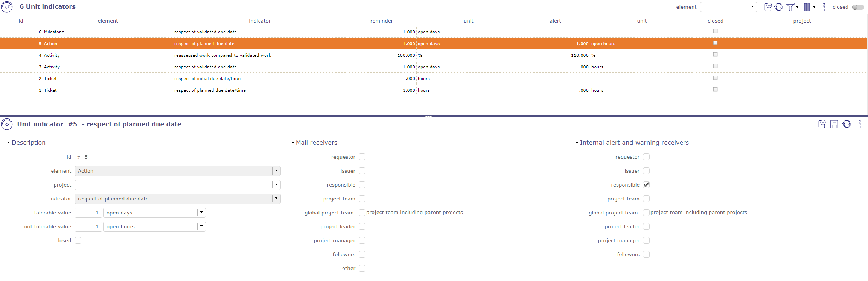Click refresh icon in the detail header

[847, 124]
